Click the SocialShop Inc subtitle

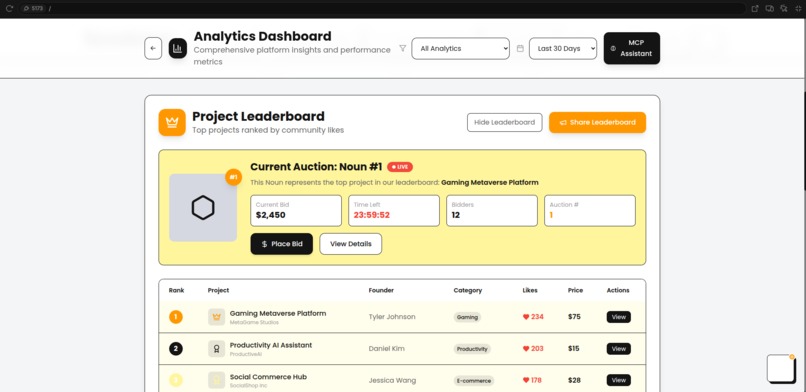249,386
